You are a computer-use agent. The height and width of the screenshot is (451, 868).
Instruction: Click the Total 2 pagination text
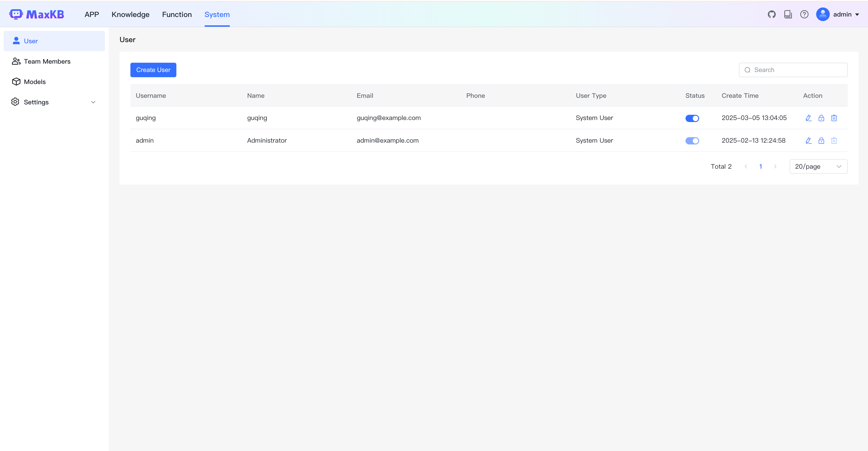[721, 166]
